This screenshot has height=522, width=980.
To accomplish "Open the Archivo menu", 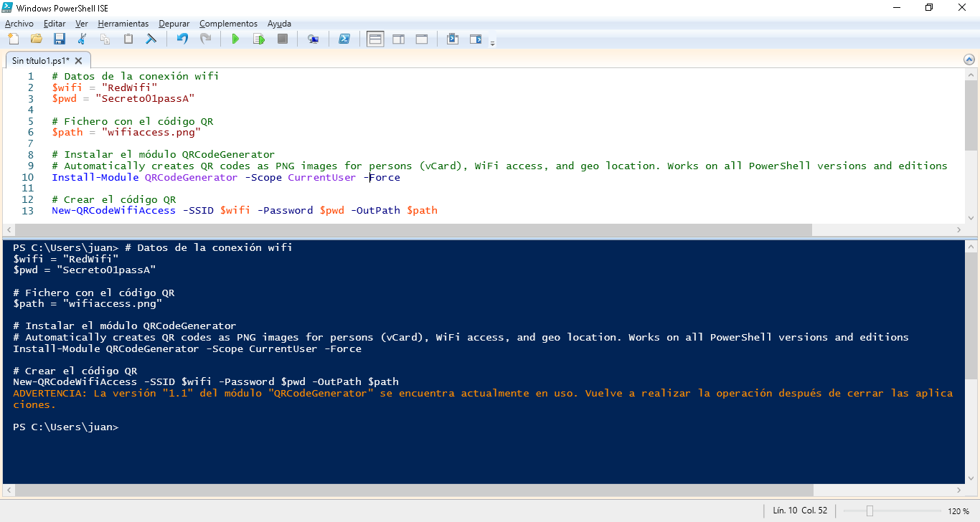I will pyautogui.click(x=19, y=24).
